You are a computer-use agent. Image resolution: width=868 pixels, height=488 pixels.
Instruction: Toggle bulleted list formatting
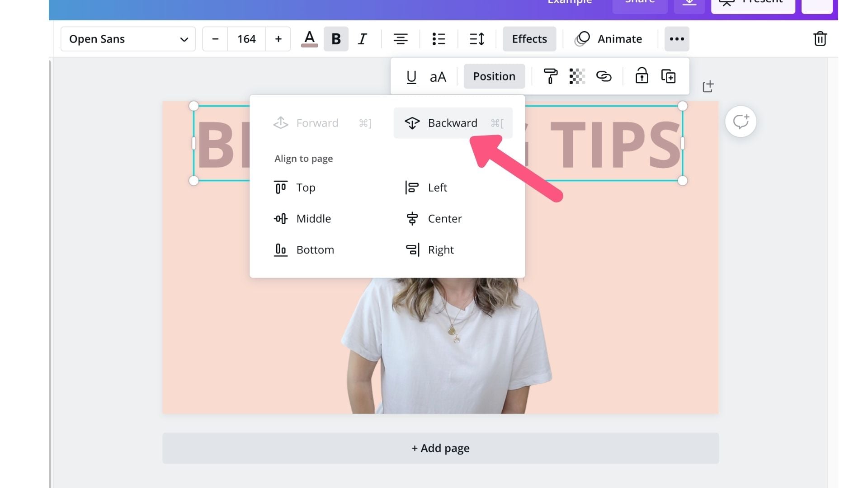(x=439, y=39)
